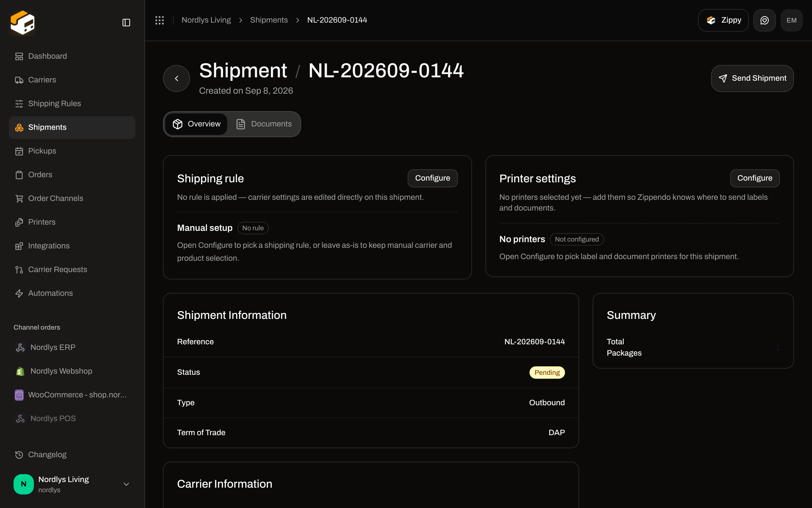Open Shipping Rules in the sidebar
The width and height of the screenshot is (812, 508).
point(72,104)
